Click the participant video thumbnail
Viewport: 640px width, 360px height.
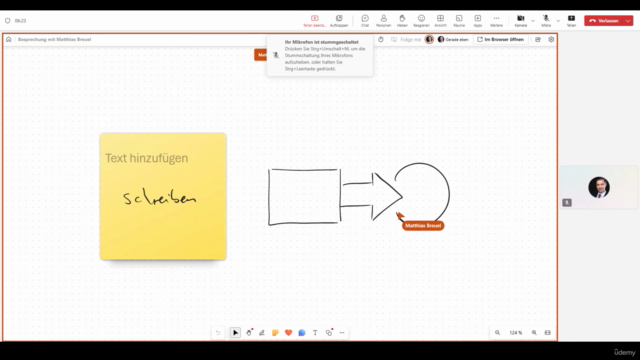coord(599,187)
